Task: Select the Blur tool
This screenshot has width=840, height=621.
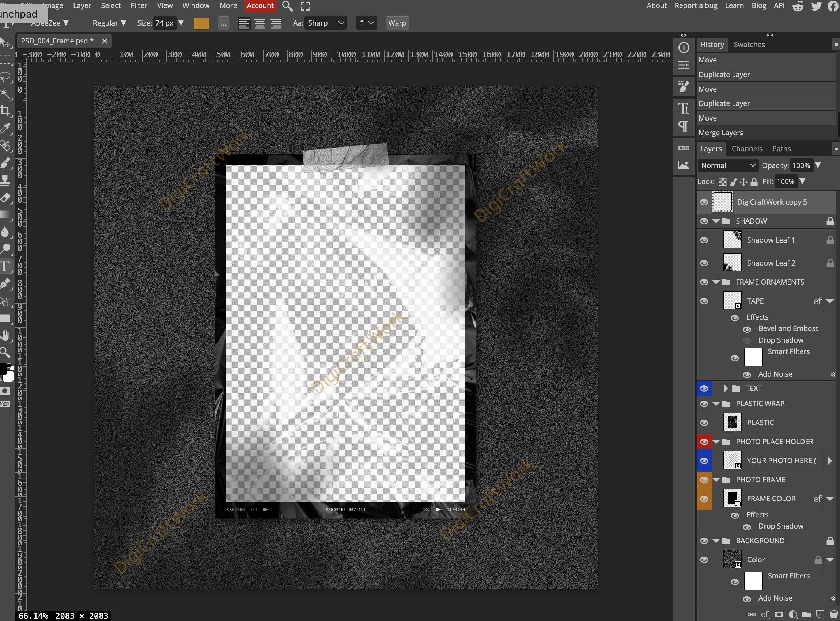Action: pyautogui.click(x=5, y=232)
